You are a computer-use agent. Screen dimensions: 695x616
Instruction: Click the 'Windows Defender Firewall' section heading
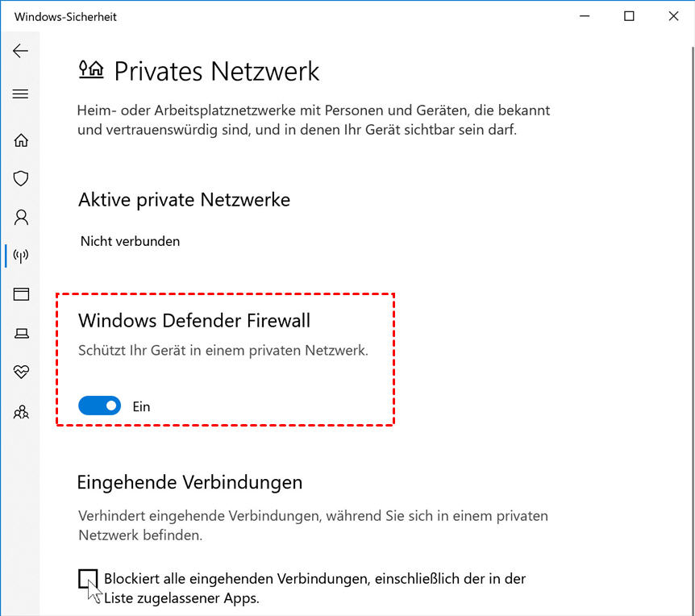click(194, 320)
